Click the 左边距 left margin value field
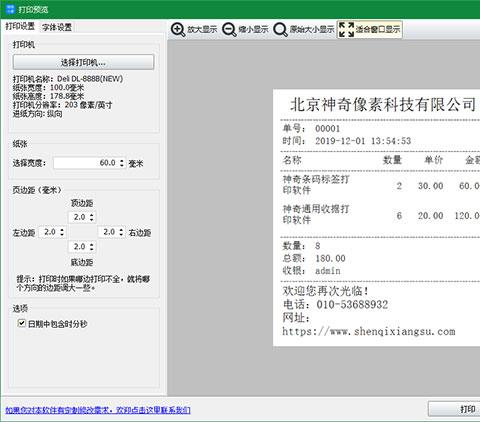This screenshot has height=422, width=480. (49, 232)
